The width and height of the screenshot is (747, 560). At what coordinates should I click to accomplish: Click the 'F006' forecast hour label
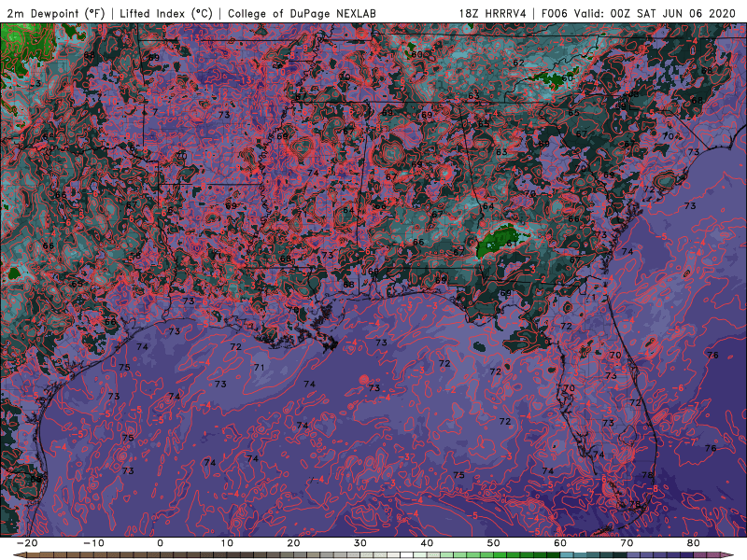tap(555, 13)
